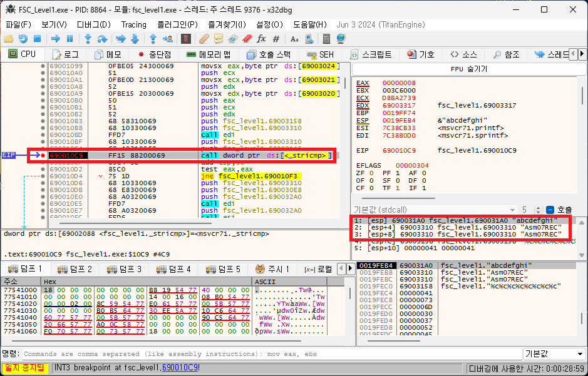Click the FPU 숨기기 button
The image size is (588, 376).
click(x=468, y=69)
